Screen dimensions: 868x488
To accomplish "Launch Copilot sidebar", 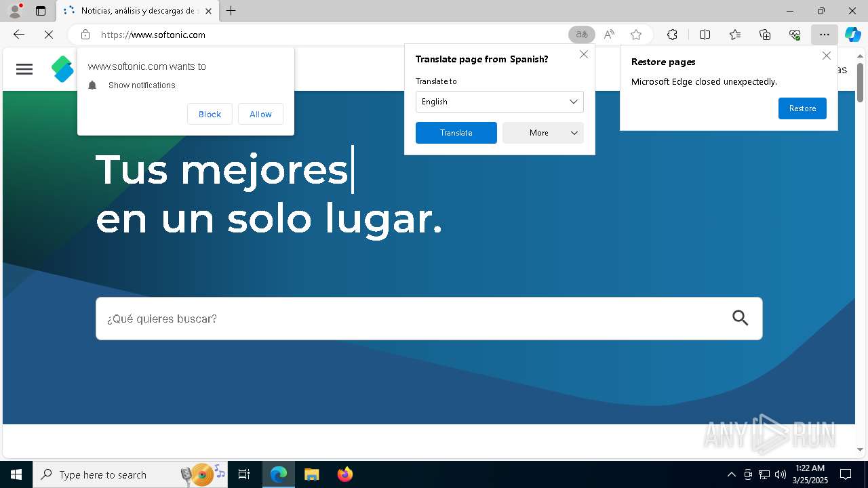I will tap(852, 35).
